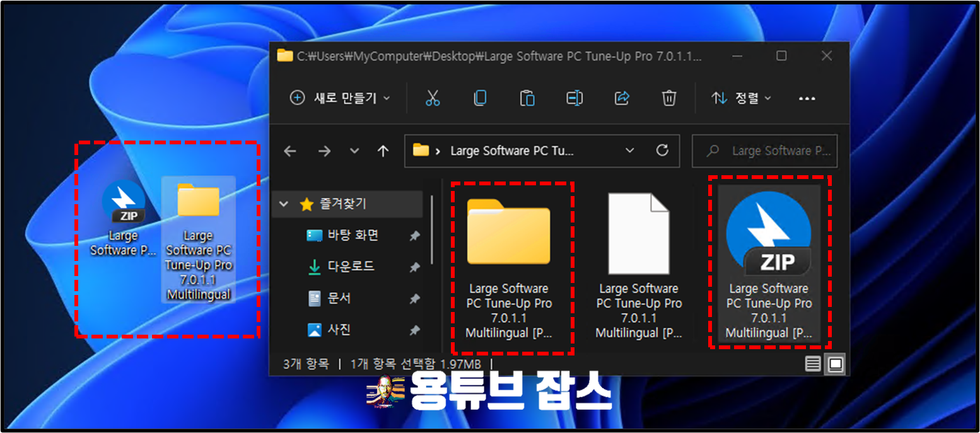
Task: Click the pin icon beside 사진
Action: pos(414,330)
